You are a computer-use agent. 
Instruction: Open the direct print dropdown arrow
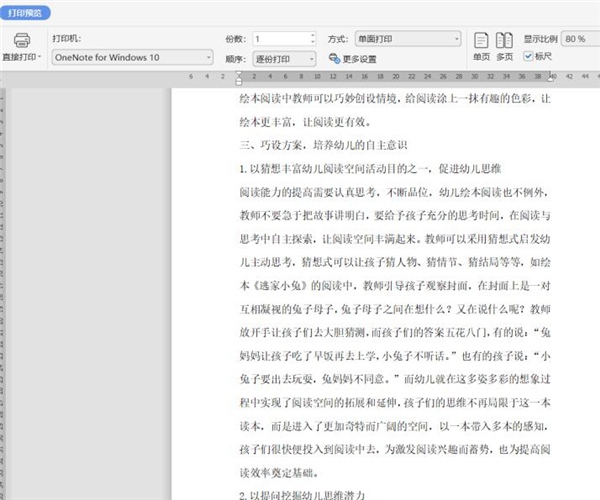tap(41, 57)
